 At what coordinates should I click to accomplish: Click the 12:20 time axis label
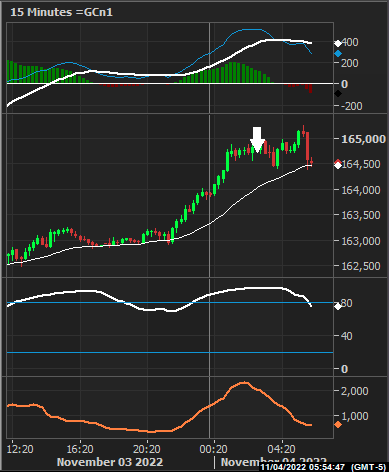[x=20, y=449]
